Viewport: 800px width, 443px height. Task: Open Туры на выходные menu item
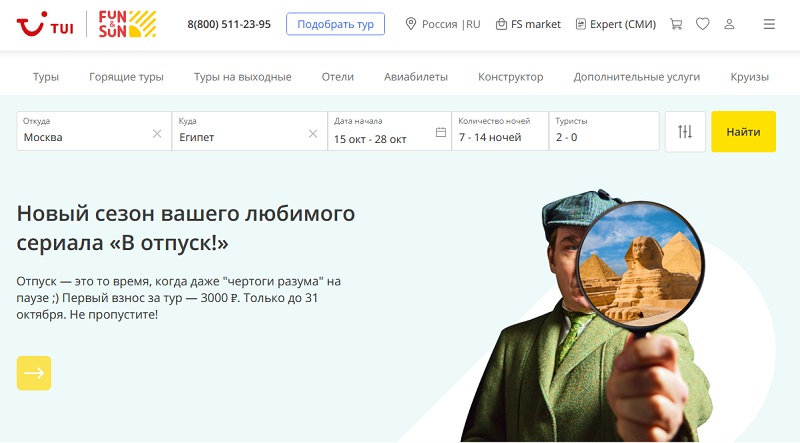pyautogui.click(x=242, y=77)
